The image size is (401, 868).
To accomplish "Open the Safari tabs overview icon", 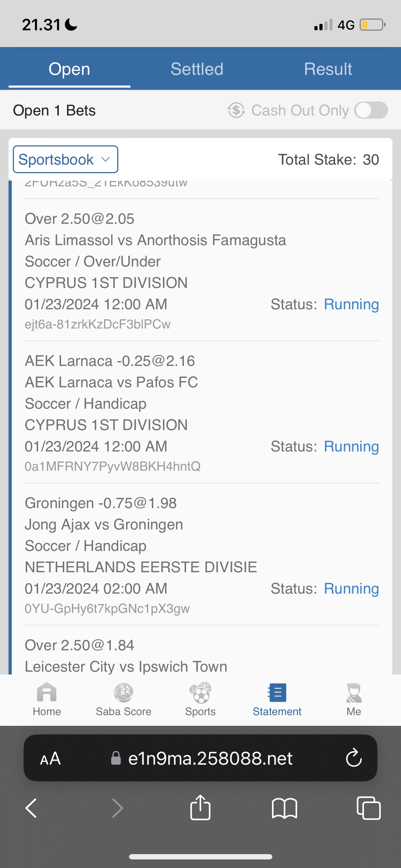I will [x=368, y=808].
